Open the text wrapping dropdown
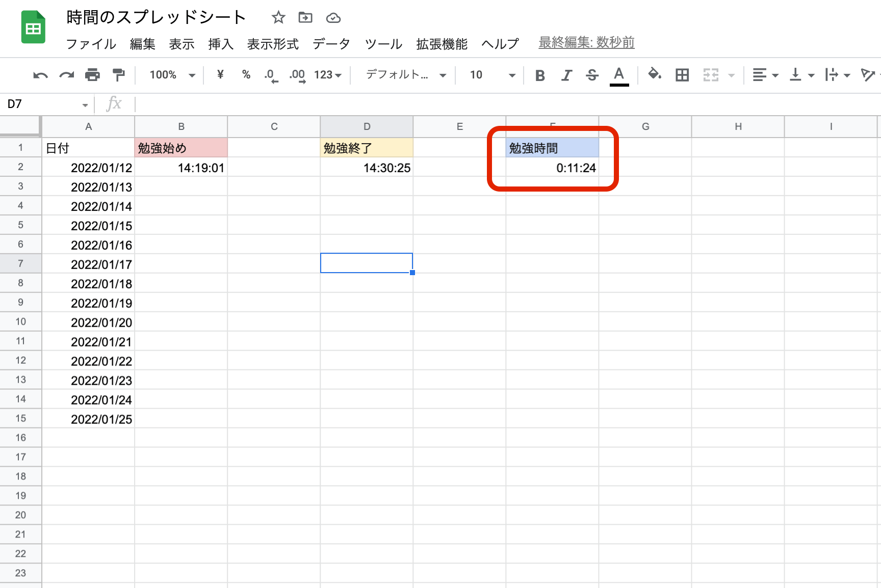The height and width of the screenshot is (588, 881). point(837,75)
